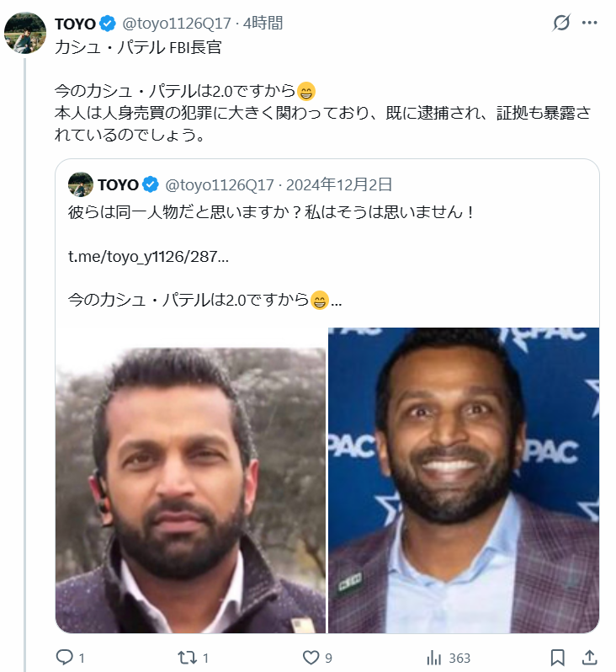
Task: Open the left photo in the quoted post
Action: click(191, 480)
